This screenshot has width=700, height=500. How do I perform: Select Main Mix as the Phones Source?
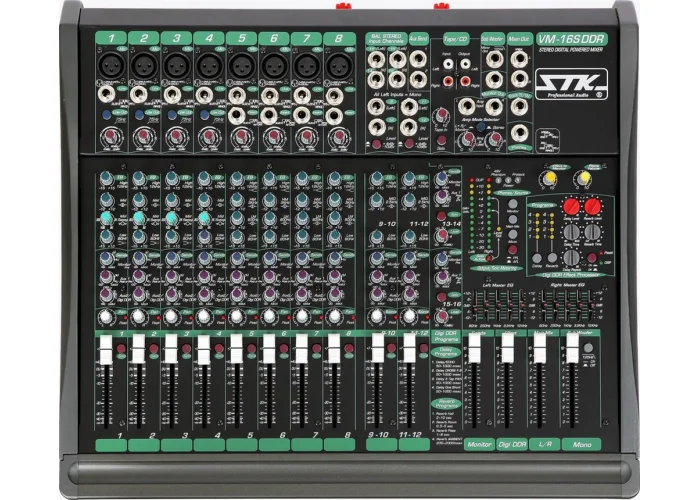512,220
